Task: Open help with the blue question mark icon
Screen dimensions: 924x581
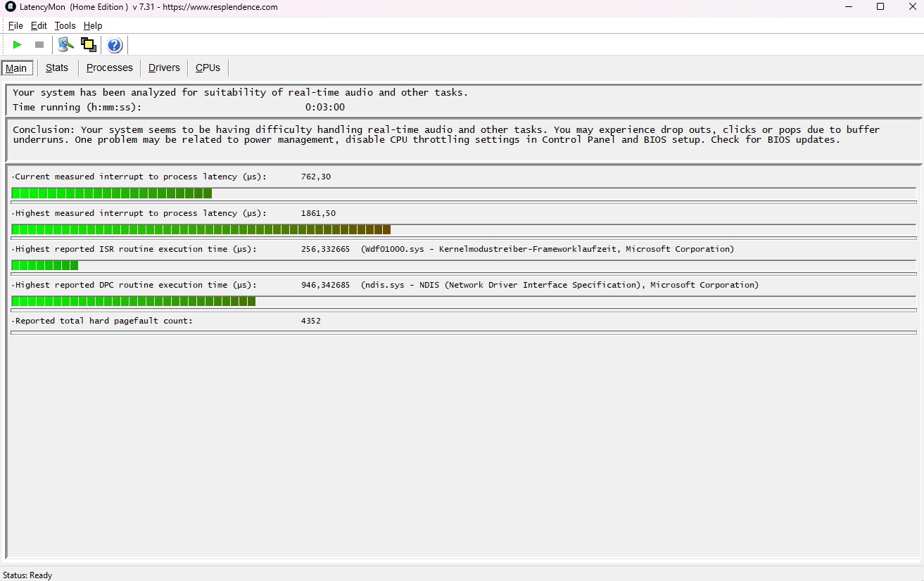Action: coord(115,46)
